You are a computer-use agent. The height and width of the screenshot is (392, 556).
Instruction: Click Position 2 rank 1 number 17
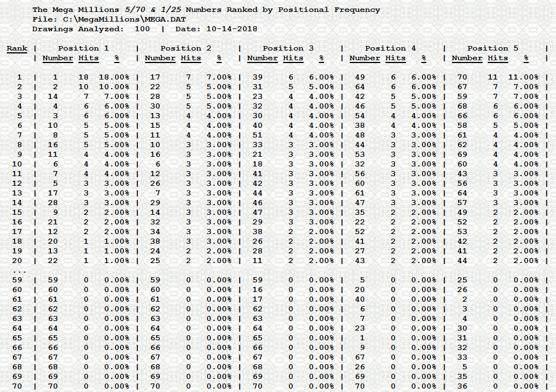click(155, 77)
